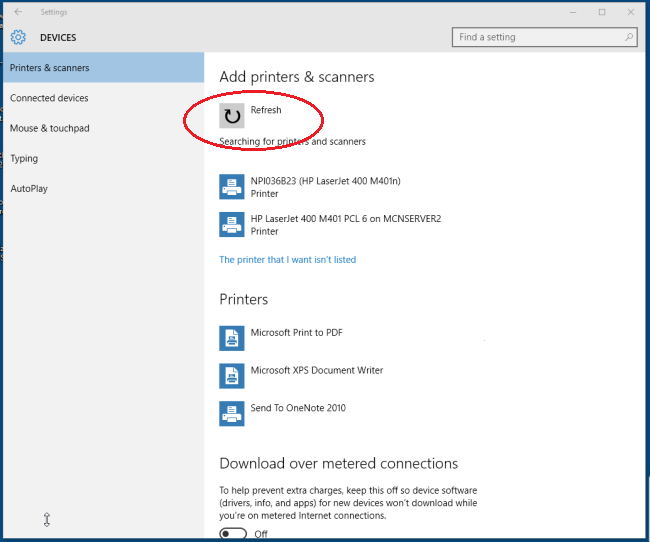Go back using the back arrow
This screenshot has height=542, width=650.
tap(18, 12)
